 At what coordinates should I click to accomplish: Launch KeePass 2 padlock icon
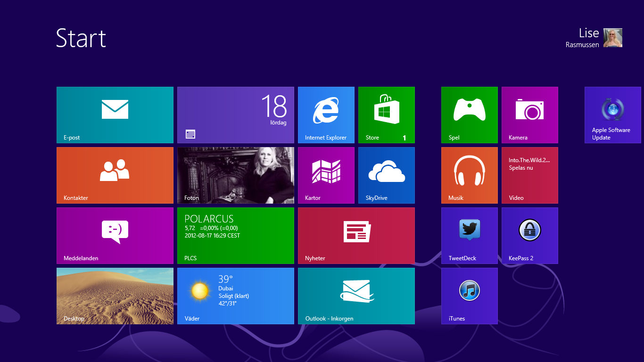(530, 230)
